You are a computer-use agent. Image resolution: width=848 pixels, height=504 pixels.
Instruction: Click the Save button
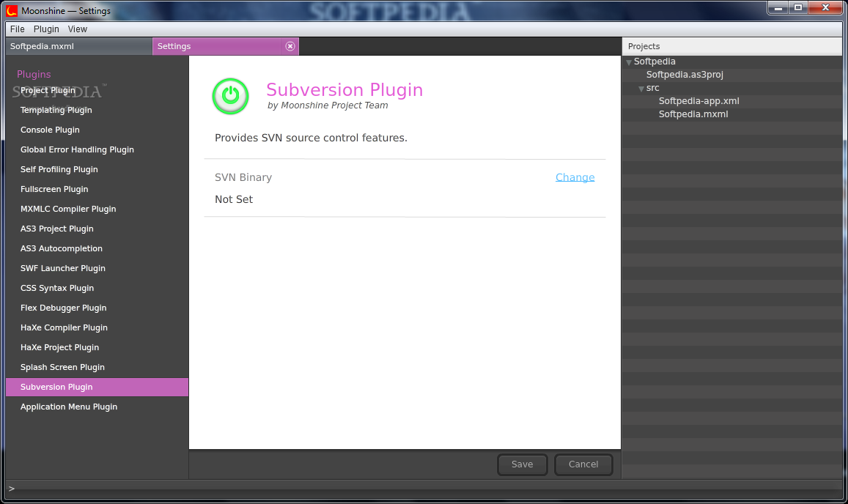click(523, 464)
